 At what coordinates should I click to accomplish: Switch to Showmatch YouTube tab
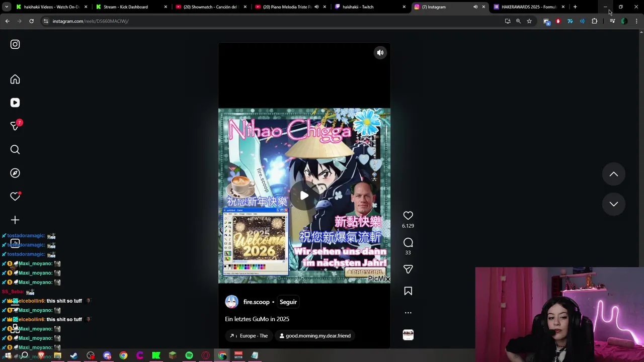tap(210, 7)
